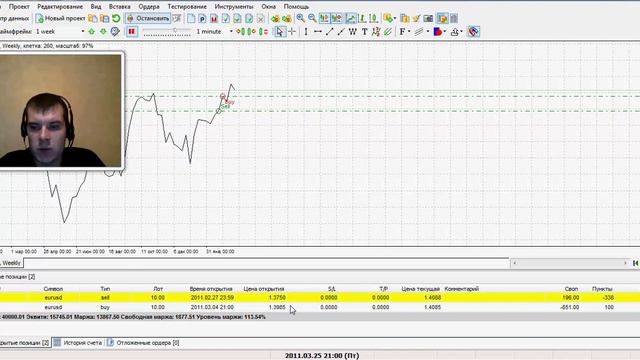Switch to История счета tab
Viewport: 640px width, 360px height.
(78, 342)
